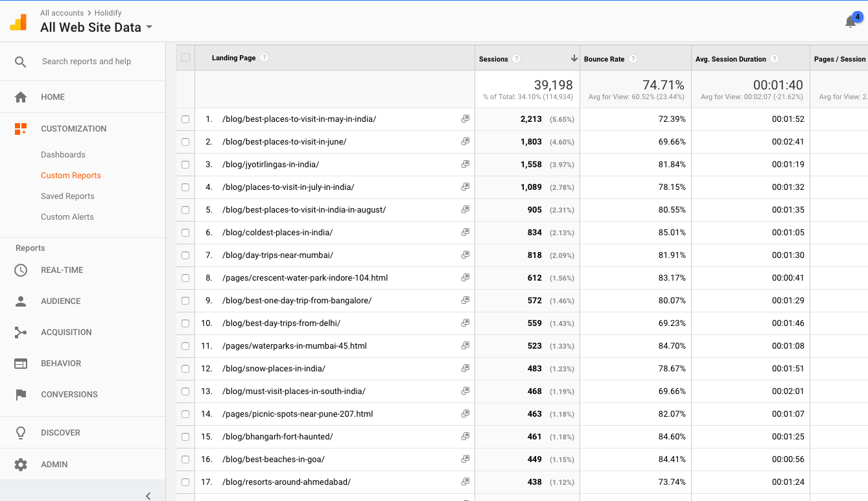This screenshot has width=868, height=501.
Task: Collapse the sidebar with the chevron arrow
Action: click(x=148, y=496)
